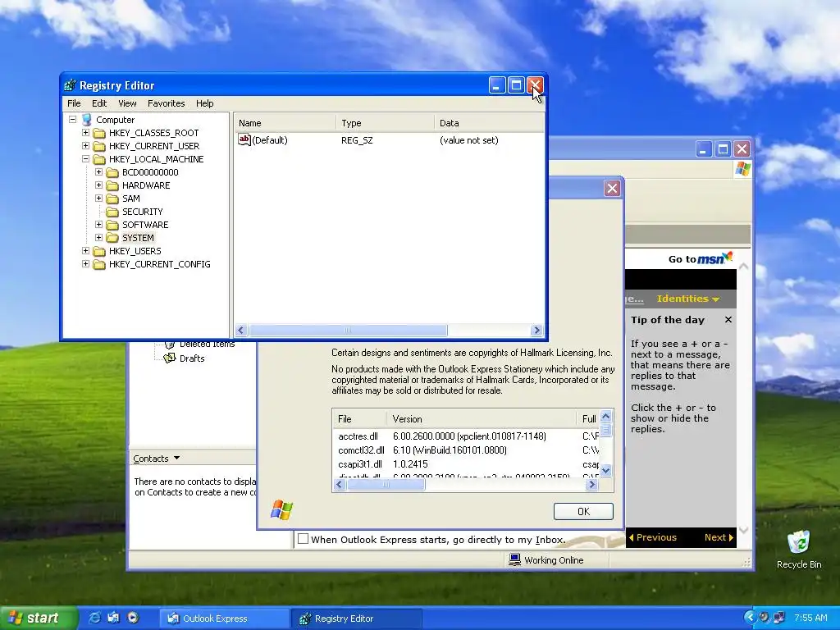The image size is (840, 630).
Task: Click the REG_SZ type cell
Action: pos(357,140)
